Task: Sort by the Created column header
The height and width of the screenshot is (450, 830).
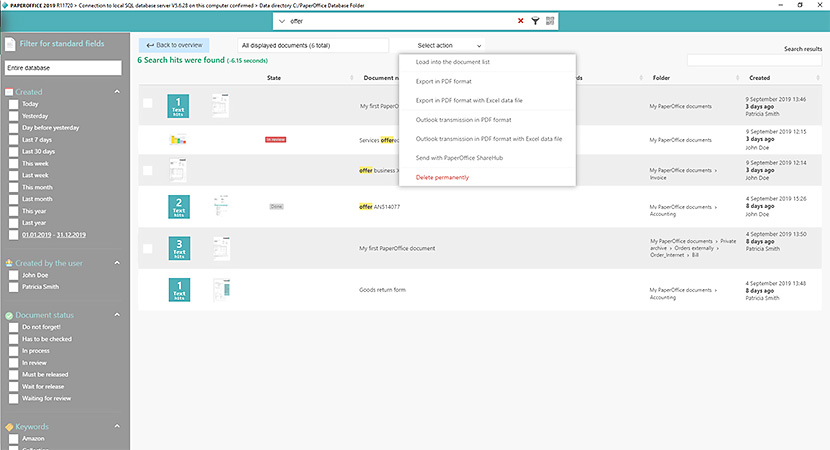Action: click(x=760, y=78)
